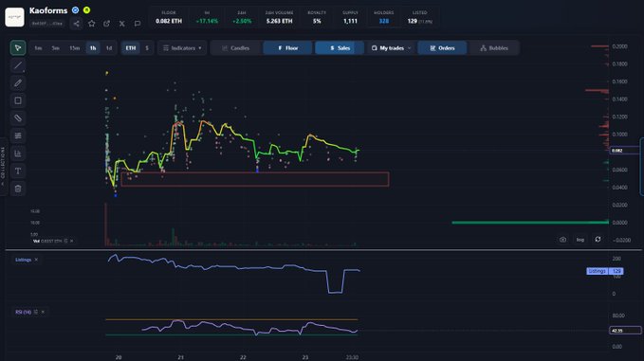Click the Holders count 328

pos(383,21)
